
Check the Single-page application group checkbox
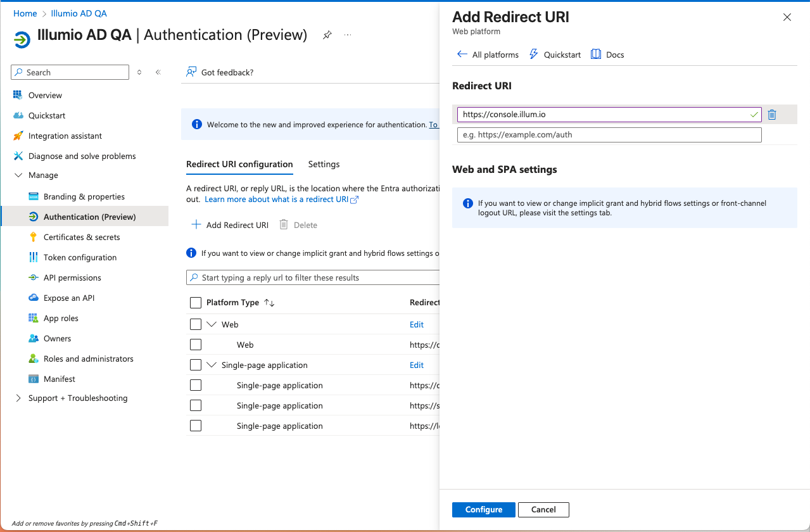[196, 365]
